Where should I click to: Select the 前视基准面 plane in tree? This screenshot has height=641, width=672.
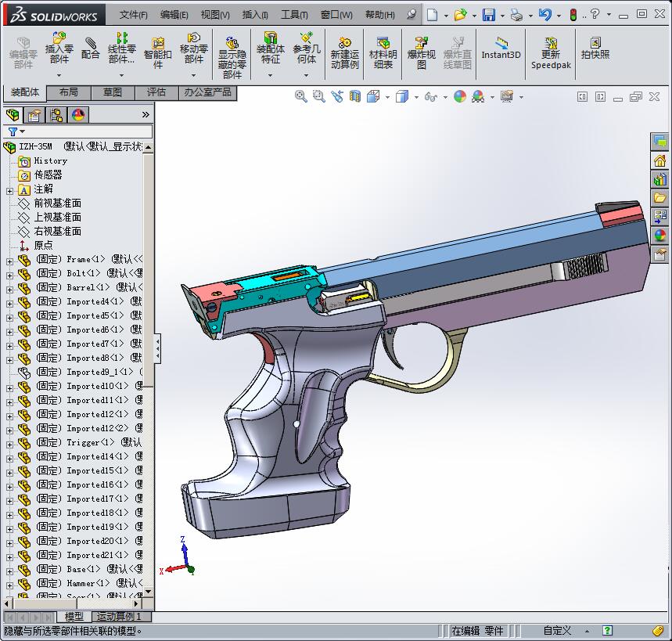(57, 203)
